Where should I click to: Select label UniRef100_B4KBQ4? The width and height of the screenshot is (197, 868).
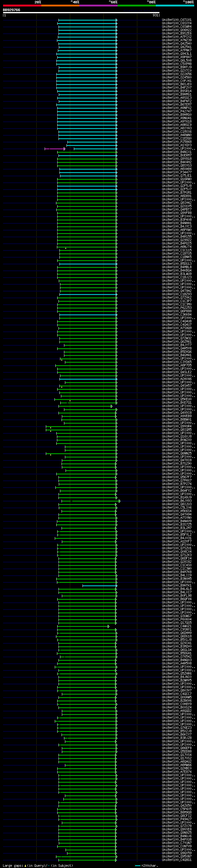[x=176, y=271]
